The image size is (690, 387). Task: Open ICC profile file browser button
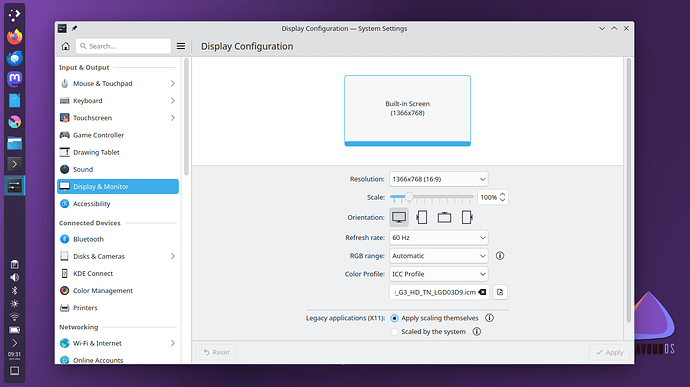[x=500, y=292]
